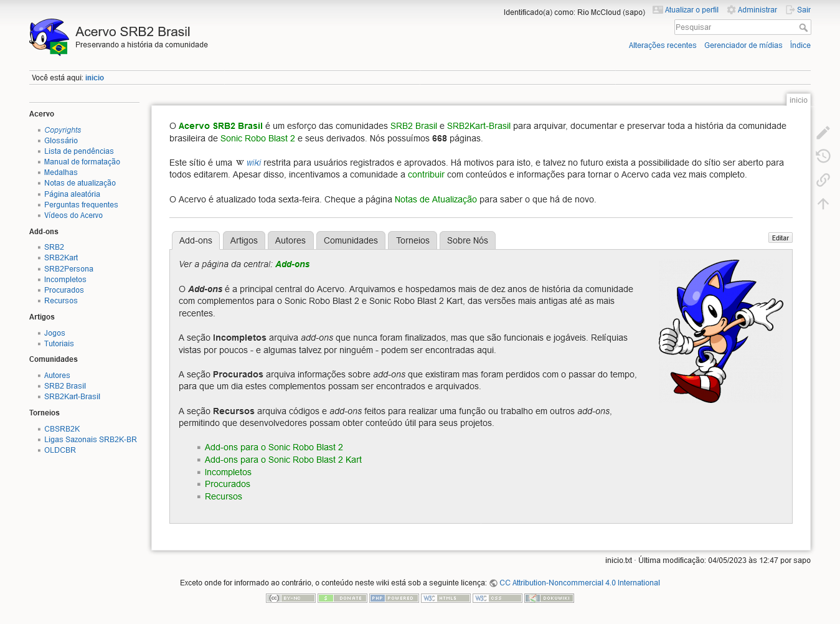Open CC Attribution-Noncommercial 4.0 International license
The image size is (840, 624).
(580, 583)
